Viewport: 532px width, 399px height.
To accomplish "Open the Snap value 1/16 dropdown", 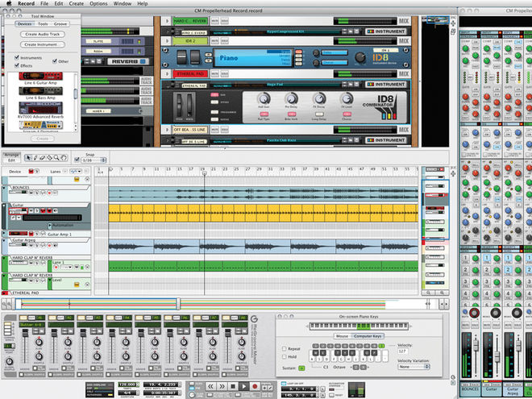I will tap(94, 160).
